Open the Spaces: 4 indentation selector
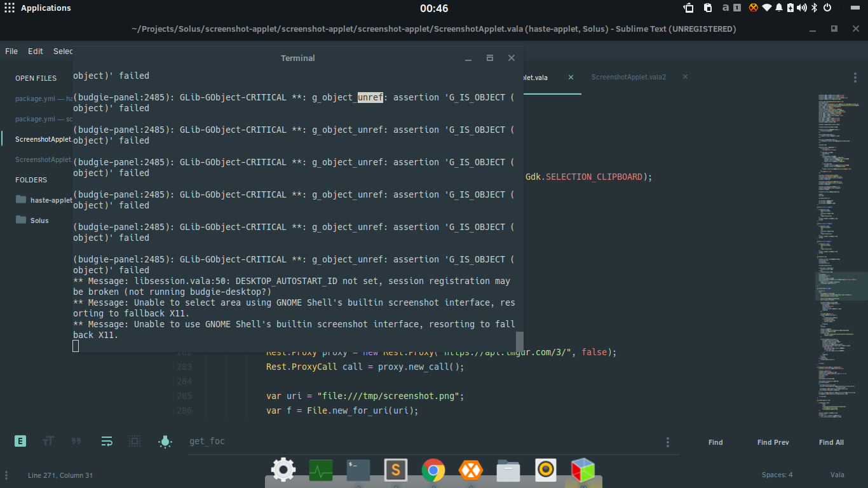 (x=777, y=475)
